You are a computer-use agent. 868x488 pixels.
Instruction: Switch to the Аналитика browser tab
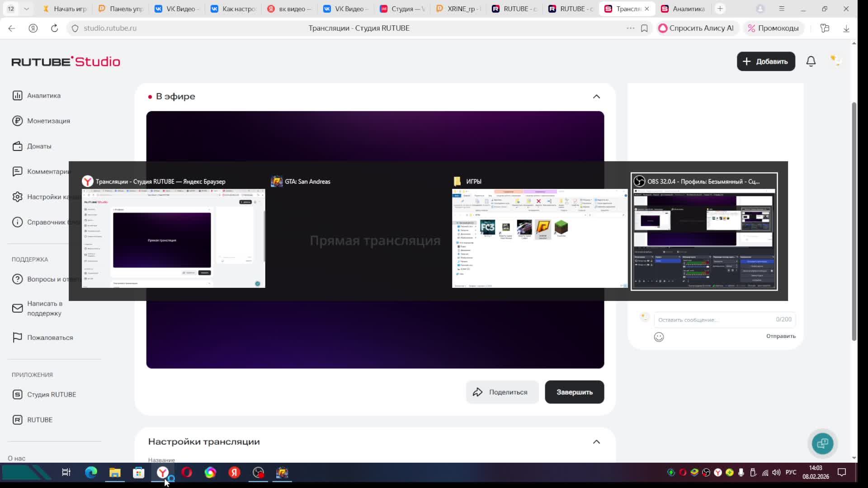click(688, 9)
